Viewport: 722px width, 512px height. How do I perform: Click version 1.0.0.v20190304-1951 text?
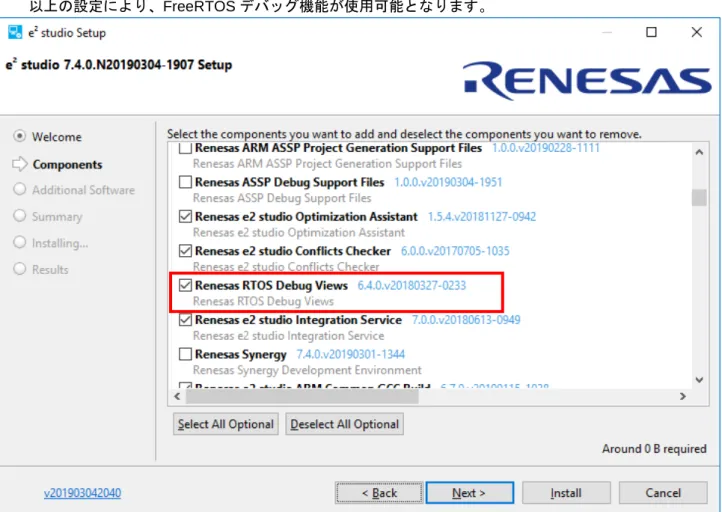coord(448,182)
